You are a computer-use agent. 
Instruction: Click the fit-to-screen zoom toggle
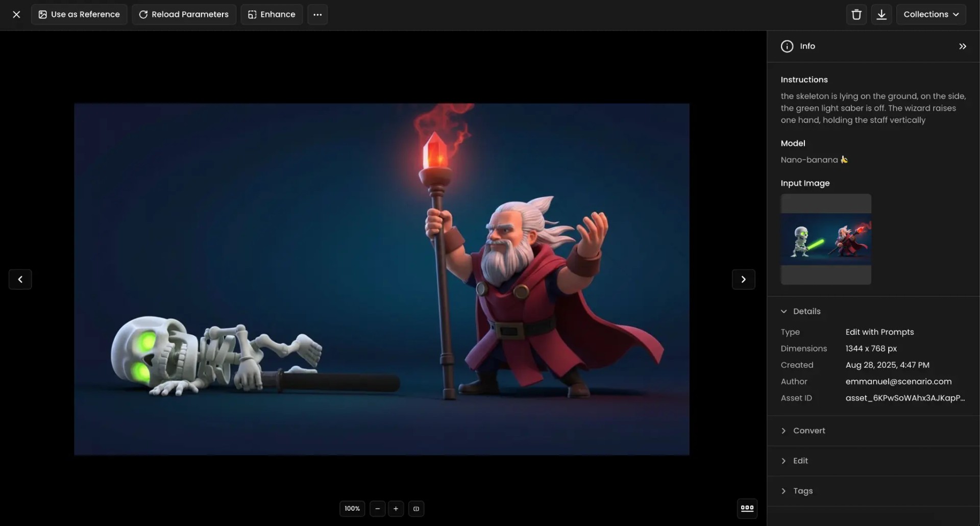(x=352, y=508)
